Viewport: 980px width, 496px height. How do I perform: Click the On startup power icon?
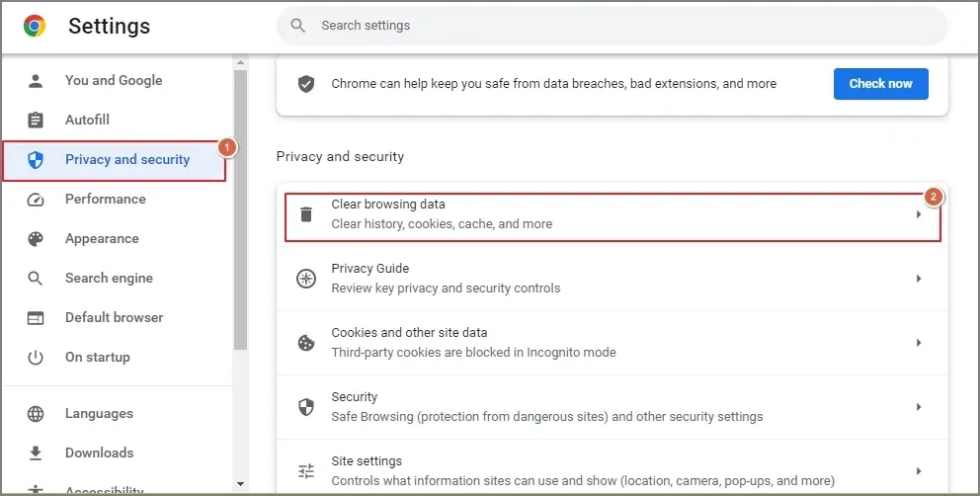[x=36, y=358]
